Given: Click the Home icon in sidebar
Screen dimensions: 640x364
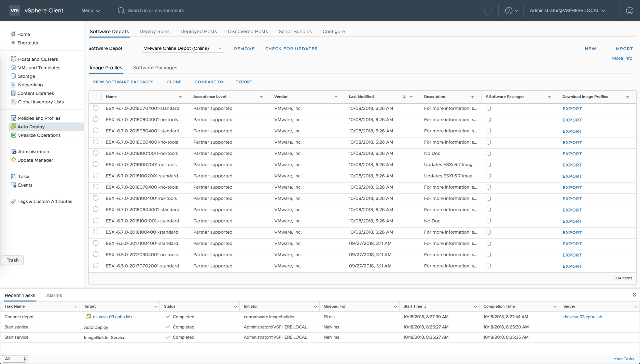Looking at the screenshot, I should pos(13,34).
